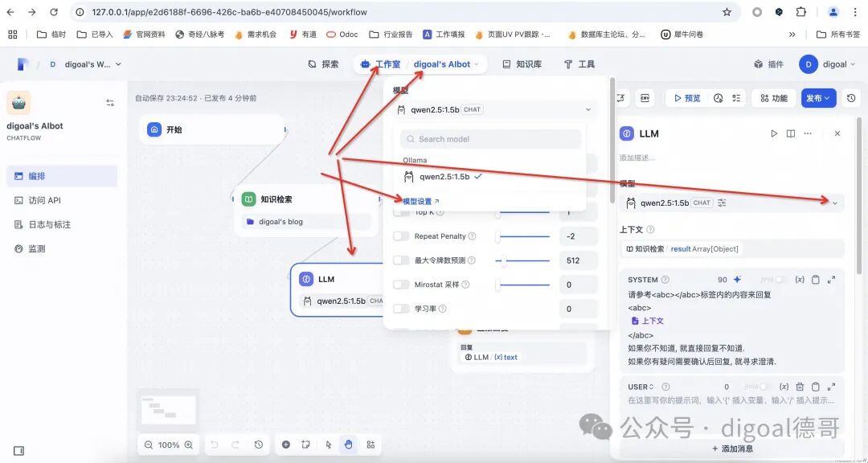Delete the USER message
This screenshot has width=868, height=463.
point(800,387)
